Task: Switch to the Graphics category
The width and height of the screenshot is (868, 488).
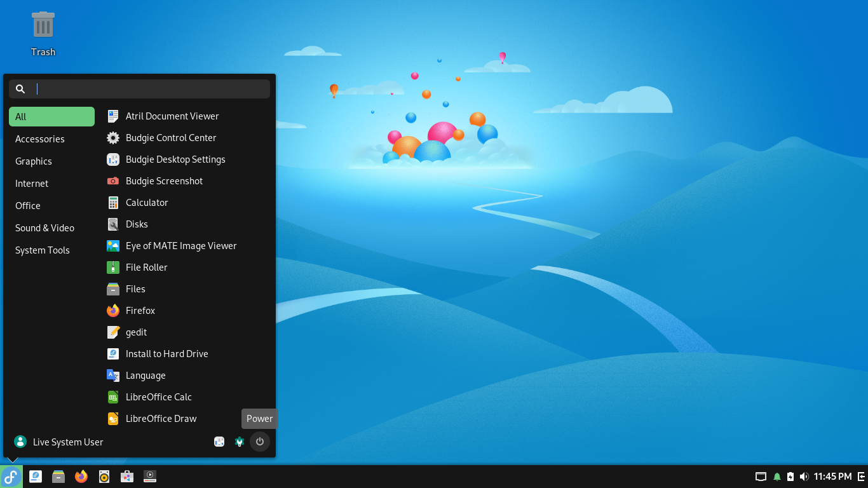Action: pos(51,161)
